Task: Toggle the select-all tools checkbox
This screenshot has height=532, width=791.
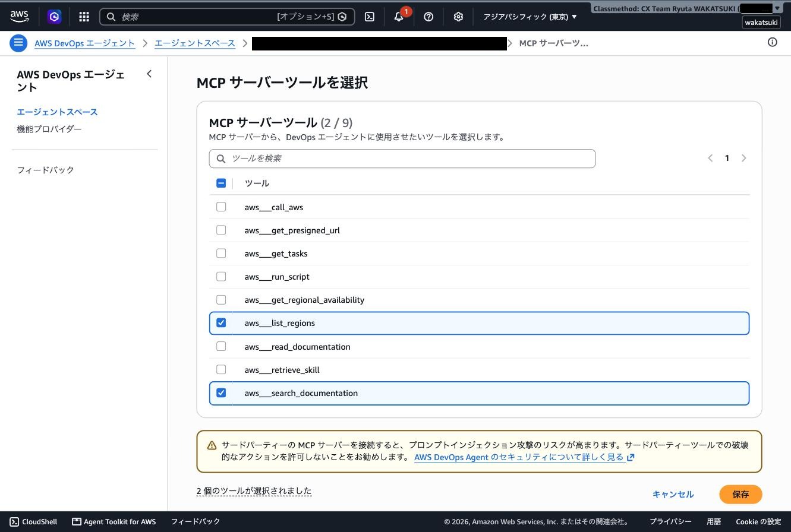Action: point(221,183)
